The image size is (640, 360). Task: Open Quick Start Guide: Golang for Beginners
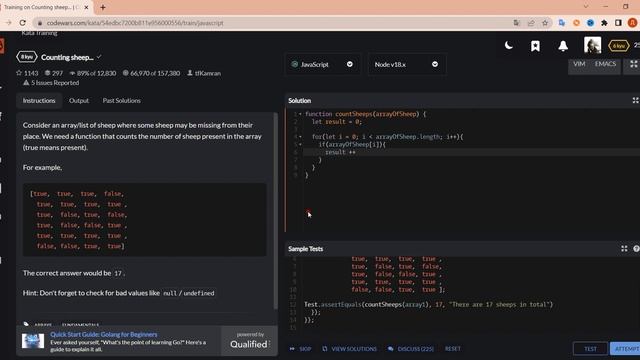[x=104, y=334]
